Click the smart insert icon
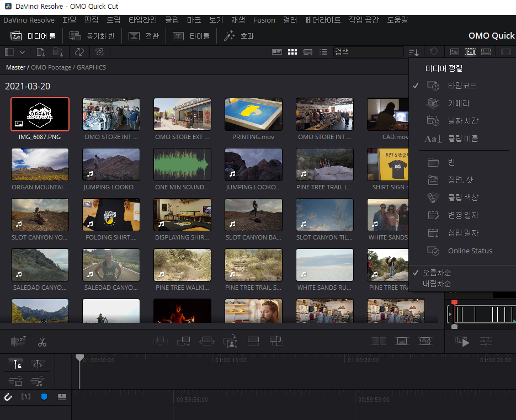The height and width of the screenshot is (420, 516). pyautogui.click(x=160, y=341)
